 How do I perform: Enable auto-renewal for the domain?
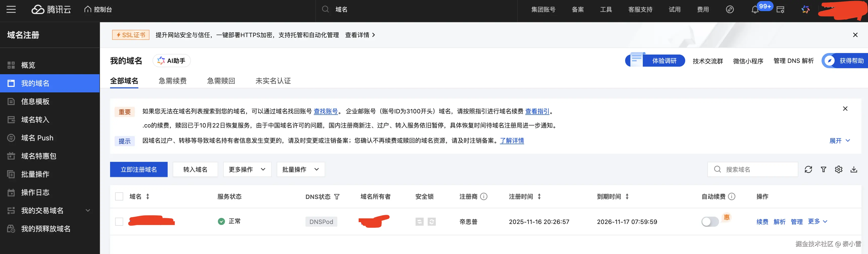coord(710,222)
